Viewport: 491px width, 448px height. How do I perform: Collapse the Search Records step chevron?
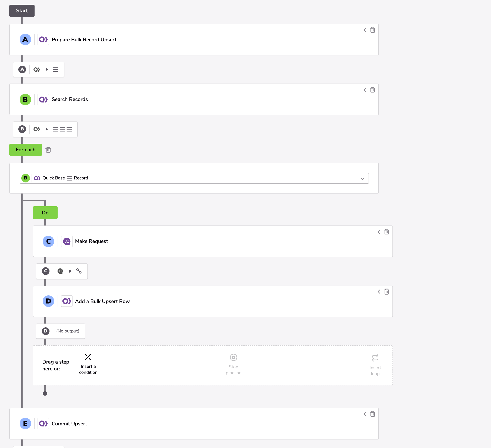tap(365, 90)
